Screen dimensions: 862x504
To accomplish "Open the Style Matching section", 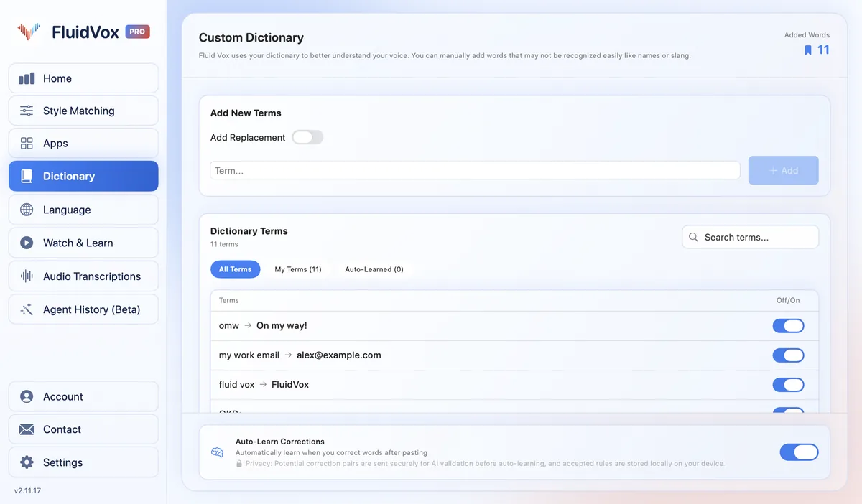I will pyautogui.click(x=83, y=111).
